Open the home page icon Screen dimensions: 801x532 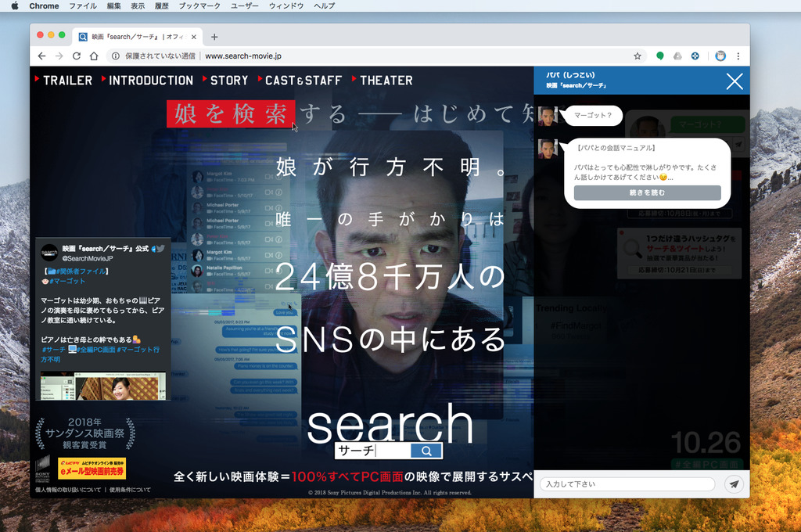tap(94, 56)
